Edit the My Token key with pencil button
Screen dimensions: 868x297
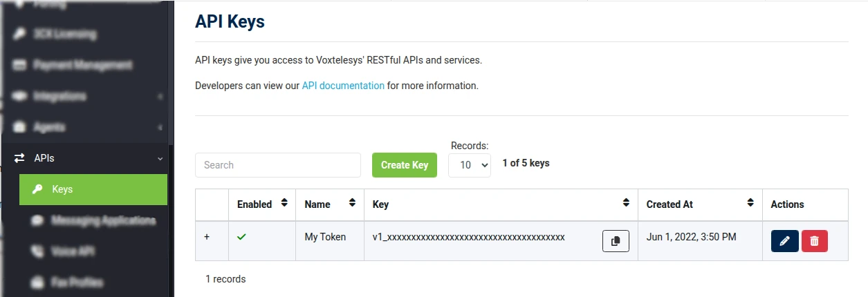tap(784, 241)
